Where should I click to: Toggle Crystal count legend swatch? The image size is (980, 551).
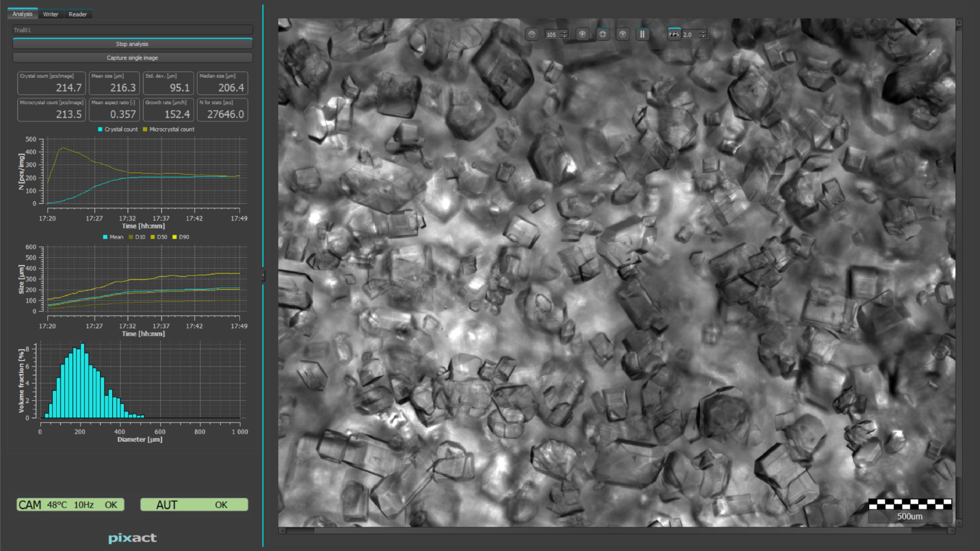[100, 130]
